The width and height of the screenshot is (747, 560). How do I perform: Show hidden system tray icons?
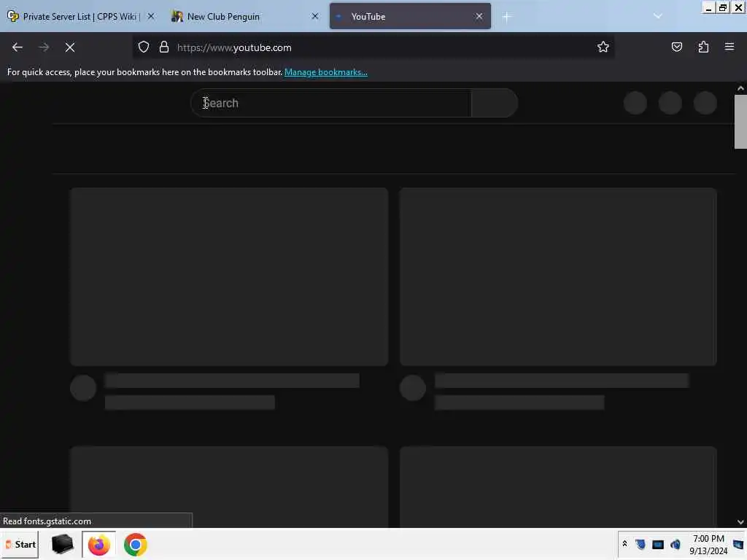[624, 544]
